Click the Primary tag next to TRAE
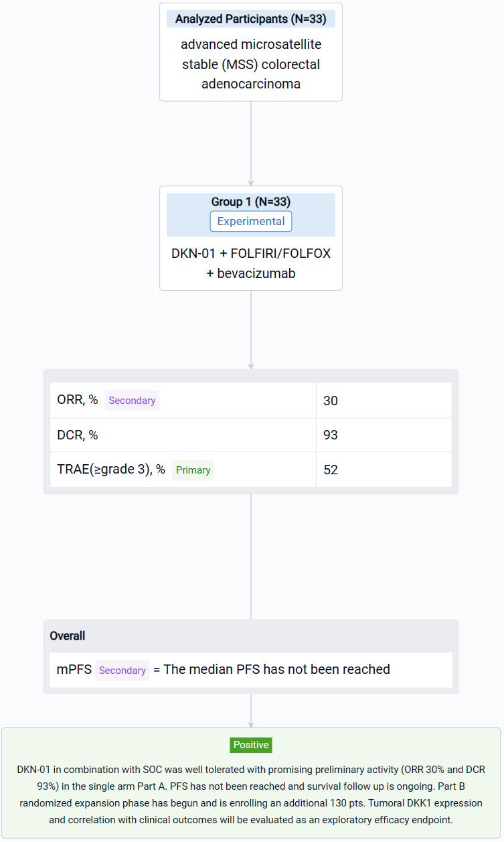The width and height of the screenshot is (504, 842). (193, 470)
